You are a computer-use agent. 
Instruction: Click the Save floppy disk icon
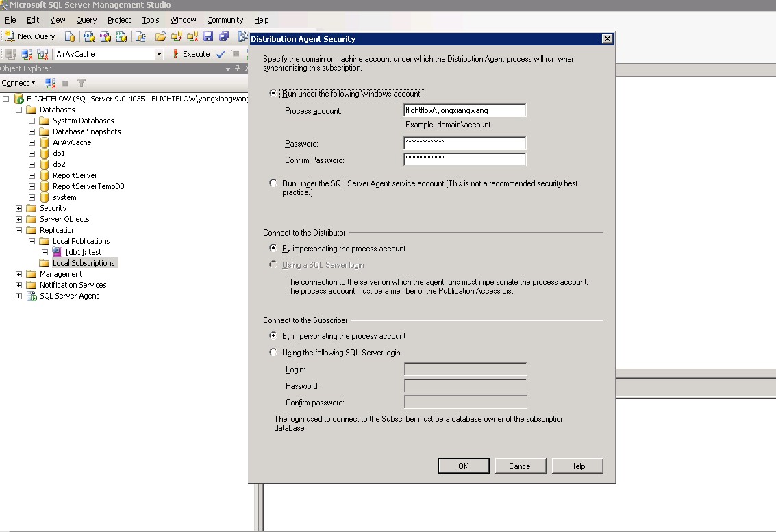click(x=208, y=36)
